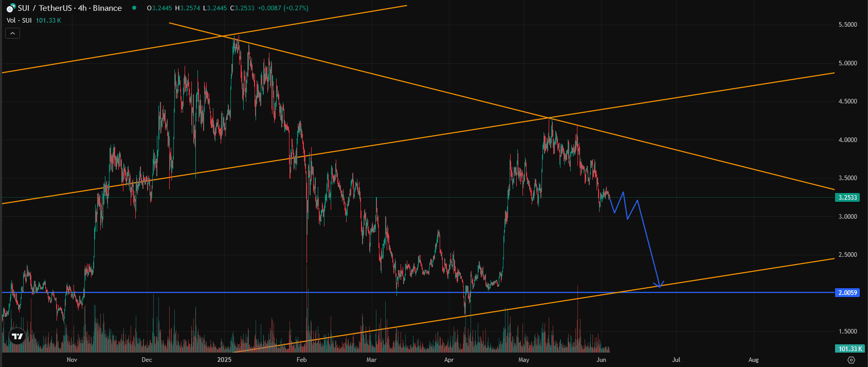Click the 1.5000 price axis label

[848, 331]
